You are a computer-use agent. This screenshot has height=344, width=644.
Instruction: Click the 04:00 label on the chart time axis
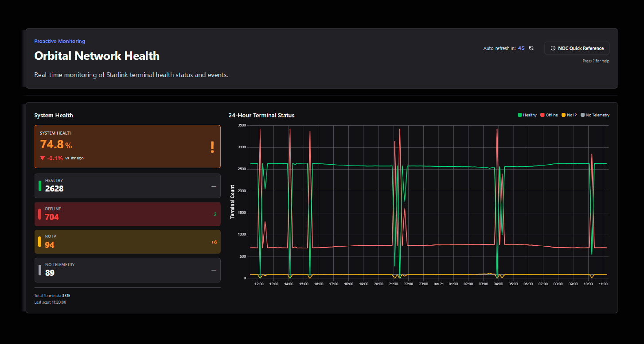tap(498, 284)
